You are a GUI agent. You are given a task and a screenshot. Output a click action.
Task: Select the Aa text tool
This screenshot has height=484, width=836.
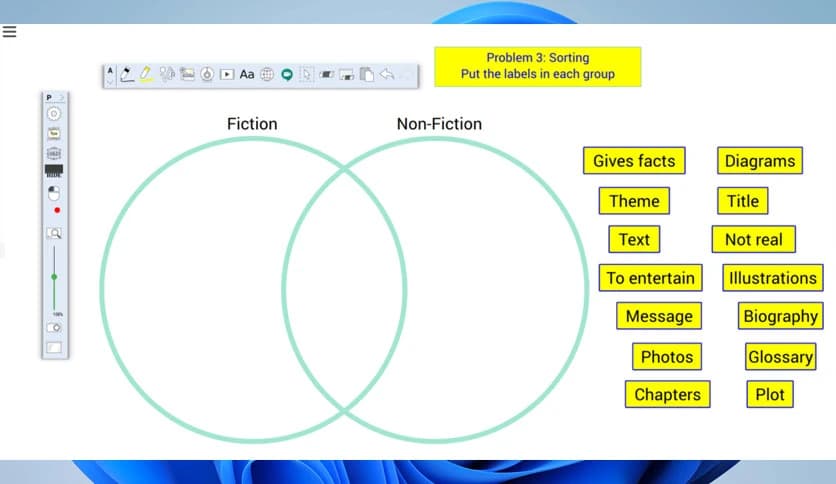click(246, 75)
